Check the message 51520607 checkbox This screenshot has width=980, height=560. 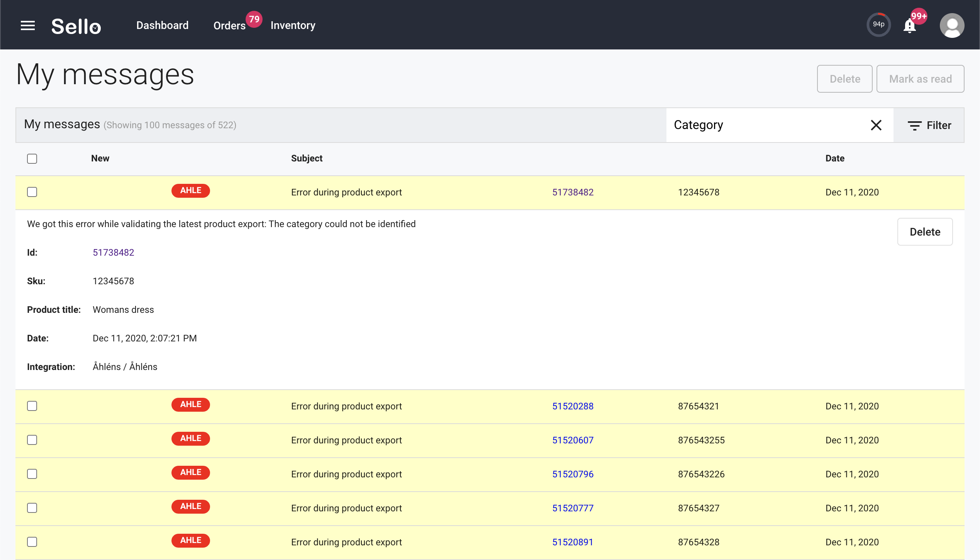pos(32,440)
